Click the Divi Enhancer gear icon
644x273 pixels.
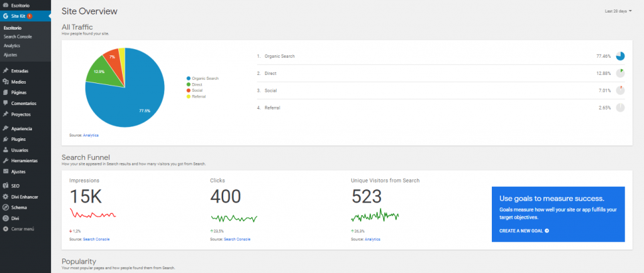coord(5,197)
